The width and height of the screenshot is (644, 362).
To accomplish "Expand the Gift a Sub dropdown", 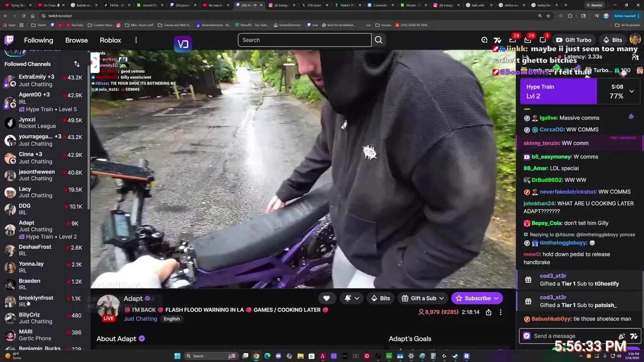I will (423, 298).
